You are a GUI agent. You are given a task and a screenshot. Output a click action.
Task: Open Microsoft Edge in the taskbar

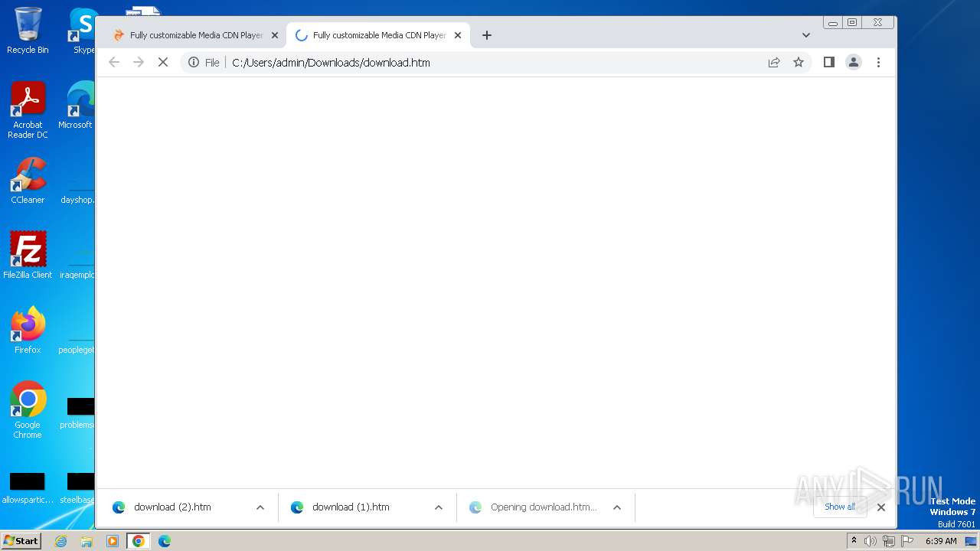(165, 541)
